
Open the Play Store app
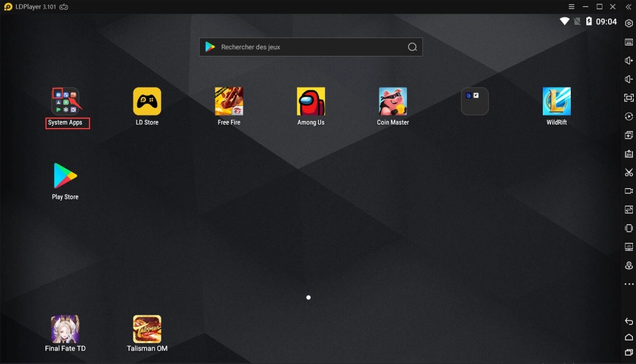[65, 176]
